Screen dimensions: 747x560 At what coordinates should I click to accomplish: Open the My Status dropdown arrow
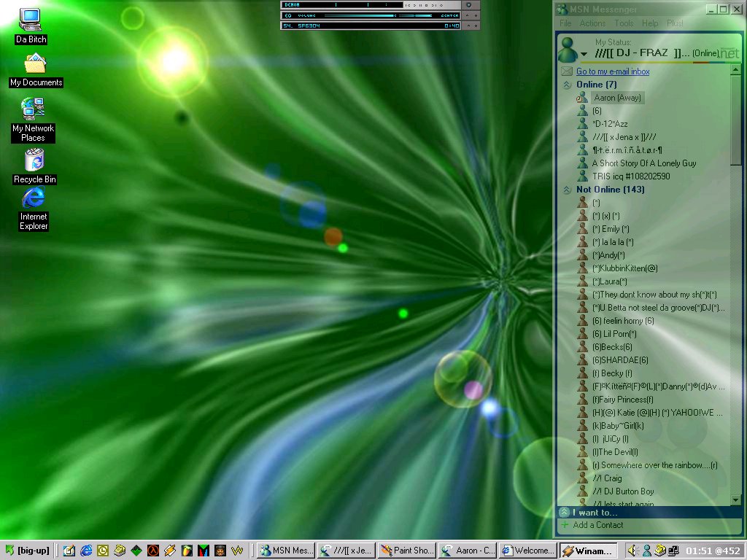584,55
